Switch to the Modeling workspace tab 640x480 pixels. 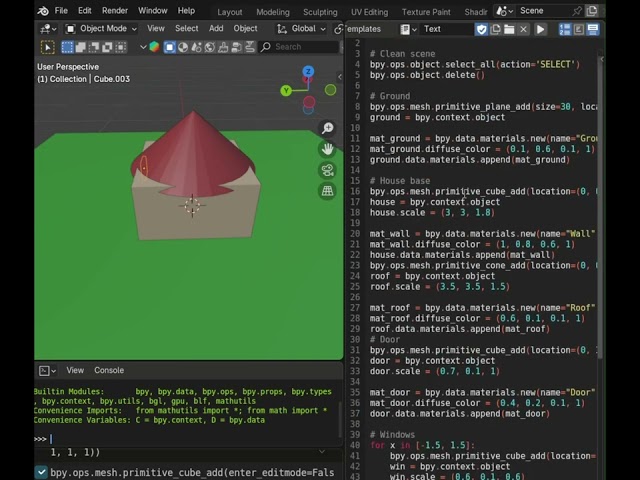[273, 12]
